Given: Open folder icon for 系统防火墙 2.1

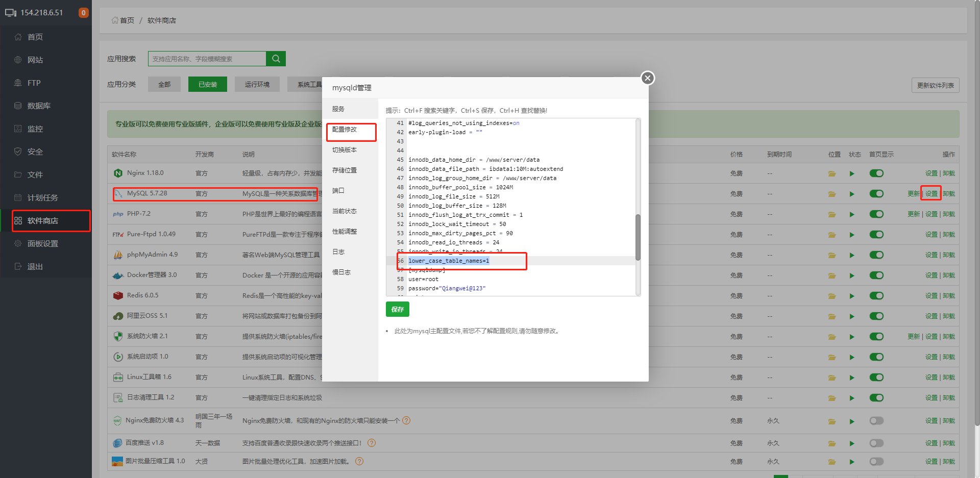Looking at the screenshot, I should point(832,337).
